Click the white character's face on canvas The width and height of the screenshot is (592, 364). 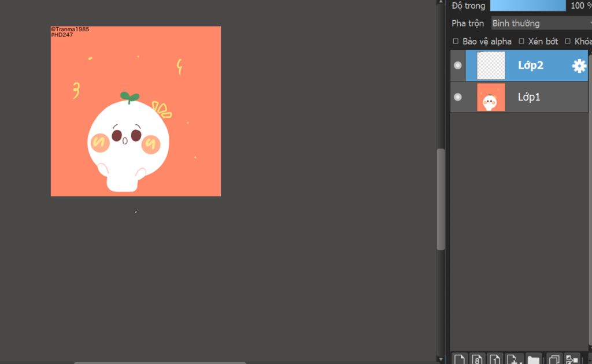pyautogui.click(x=128, y=138)
